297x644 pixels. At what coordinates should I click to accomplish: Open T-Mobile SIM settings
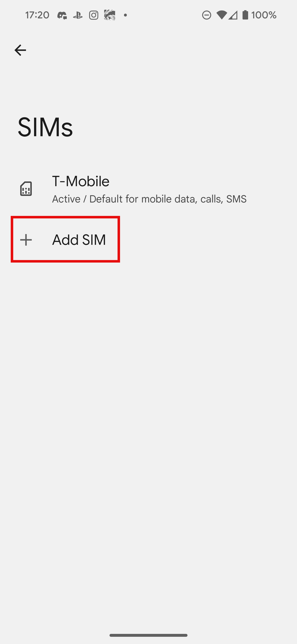(148, 189)
